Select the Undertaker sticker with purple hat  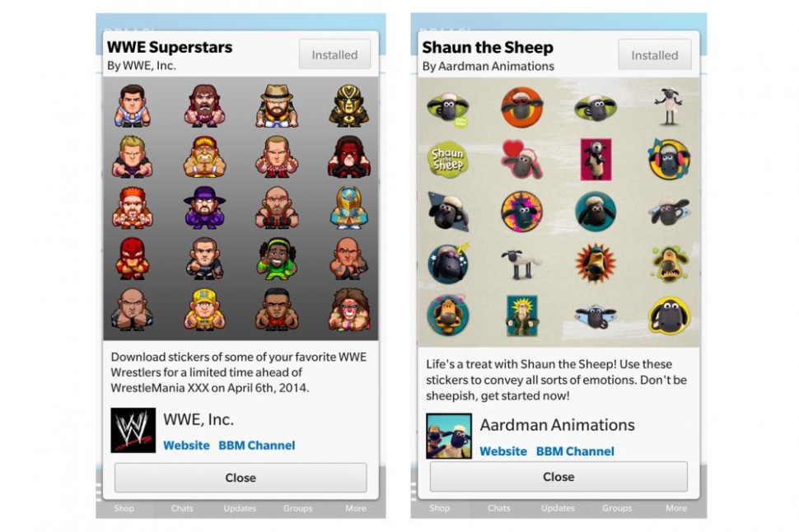204,208
